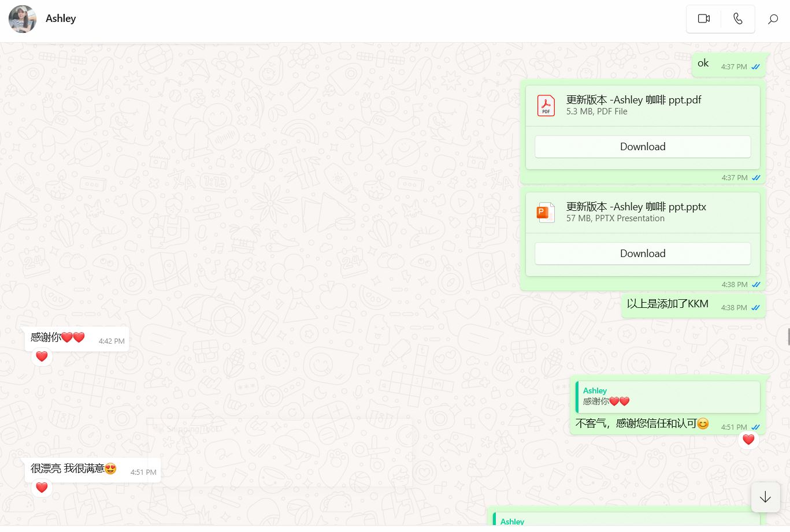Click heart reaction under 很漂亮 我很满意 message
790x532 pixels.
[x=42, y=488]
